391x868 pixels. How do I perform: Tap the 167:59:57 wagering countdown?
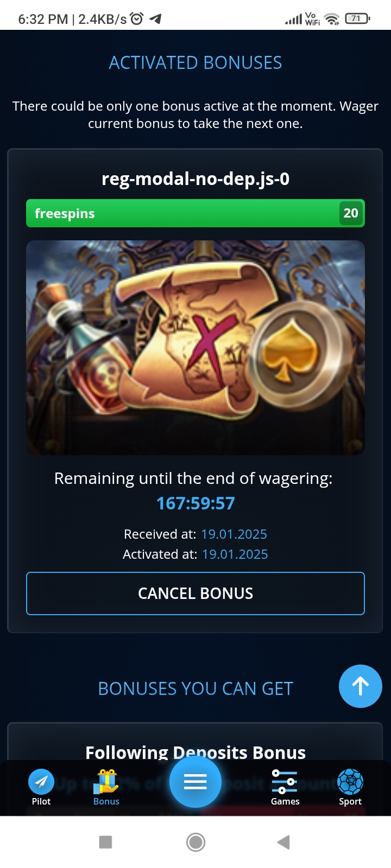pyautogui.click(x=195, y=503)
